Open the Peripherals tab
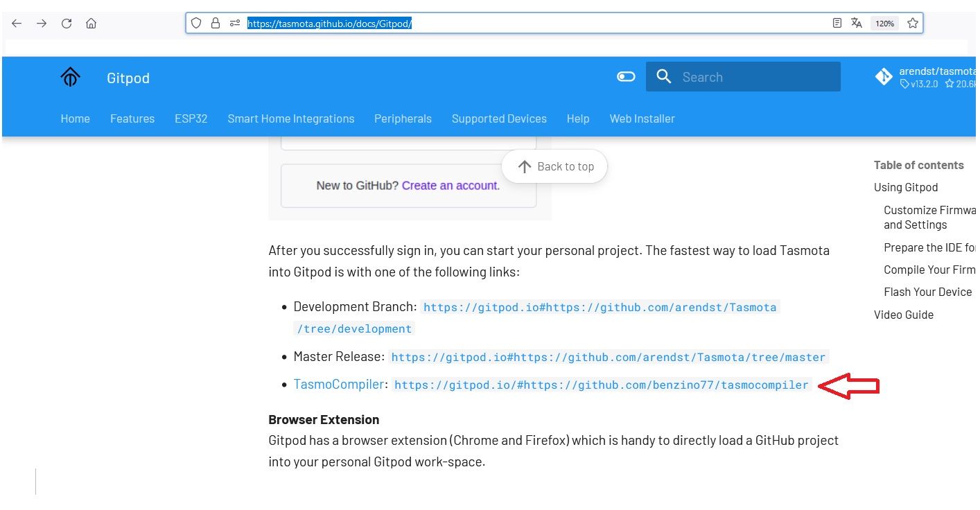 [403, 118]
